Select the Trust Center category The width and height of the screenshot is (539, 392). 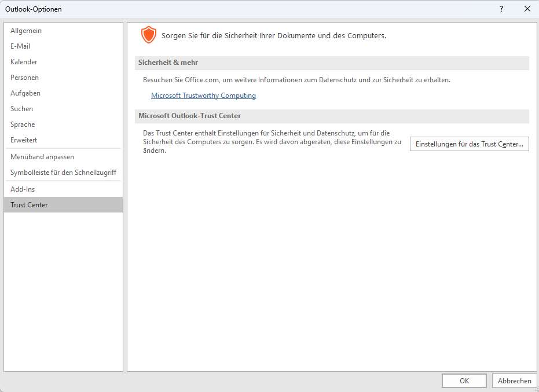[63, 204]
